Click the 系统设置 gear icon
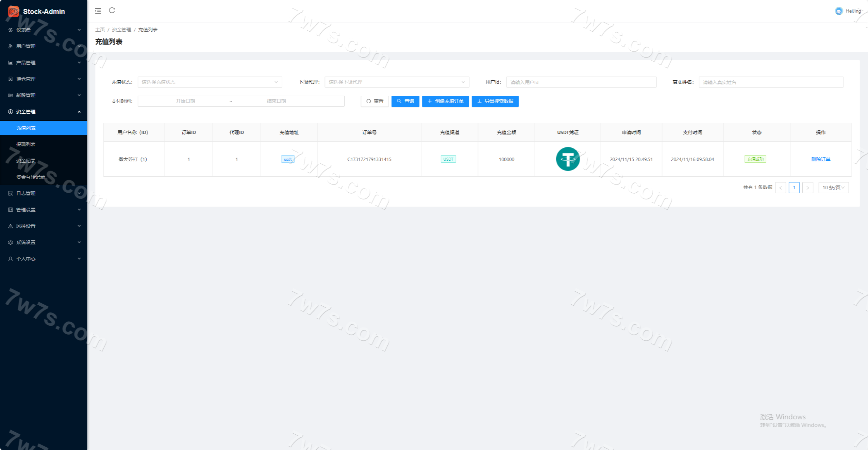868x450 pixels. pyautogui.click(x=11, y=242)
